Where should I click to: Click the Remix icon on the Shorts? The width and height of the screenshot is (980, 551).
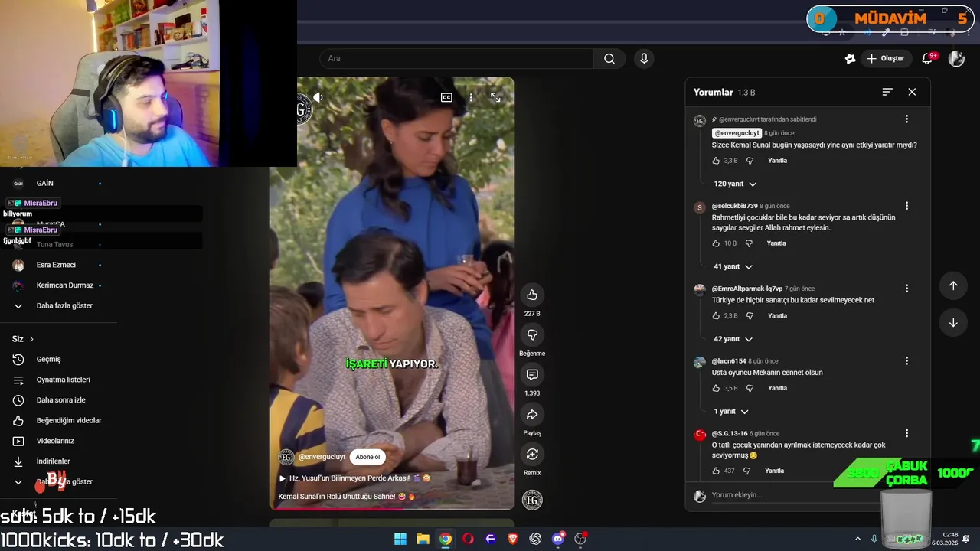(532, 454)
